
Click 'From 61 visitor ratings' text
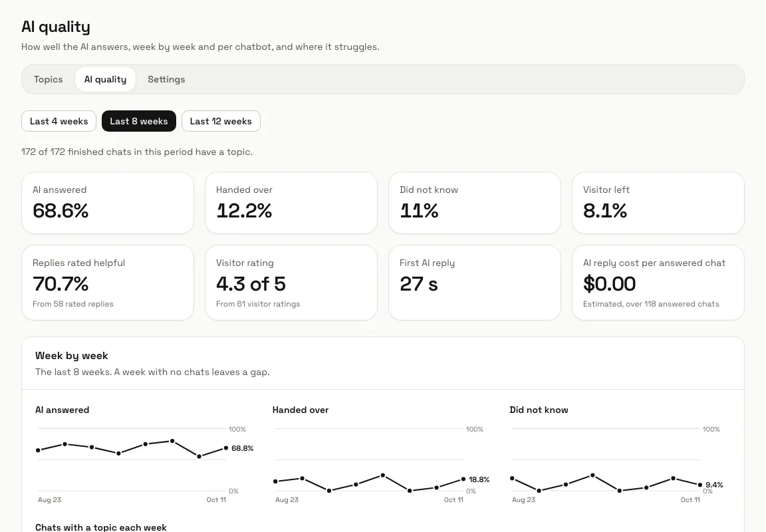(x=258, y=304)
